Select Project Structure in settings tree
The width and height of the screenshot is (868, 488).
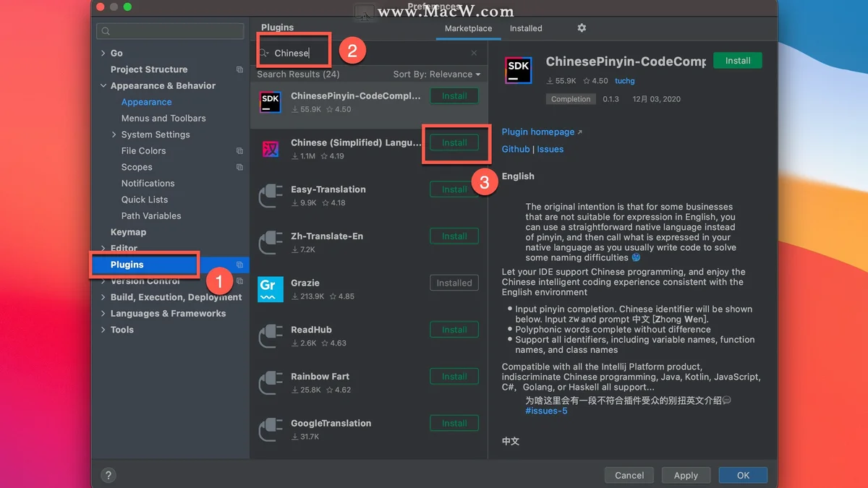pos(149,69)
